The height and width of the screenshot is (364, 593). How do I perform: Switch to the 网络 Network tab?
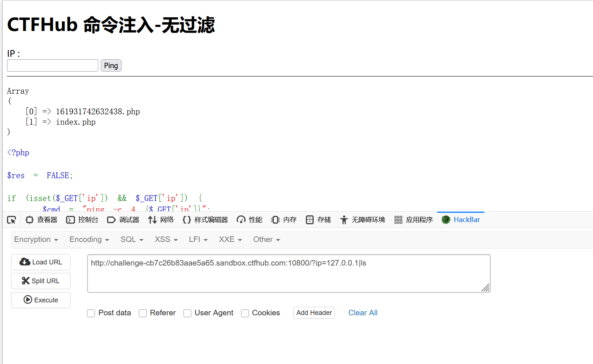(x=161, y=220)
